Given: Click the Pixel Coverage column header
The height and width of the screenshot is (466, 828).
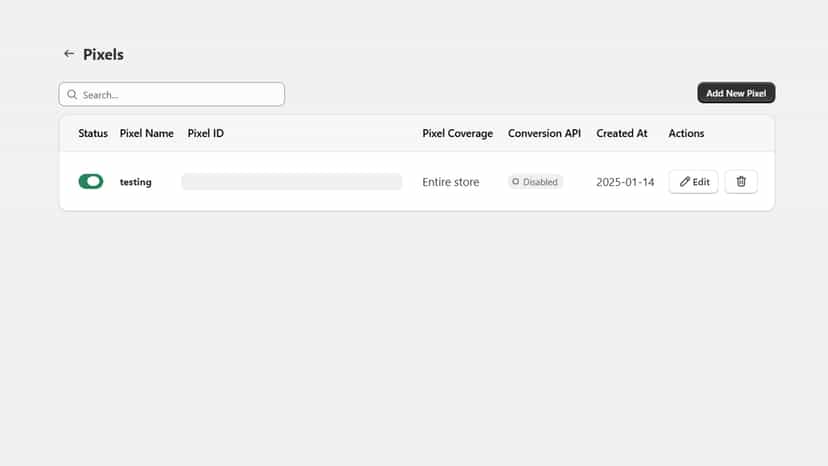Looking at the screenshot, I should [457, 133].
